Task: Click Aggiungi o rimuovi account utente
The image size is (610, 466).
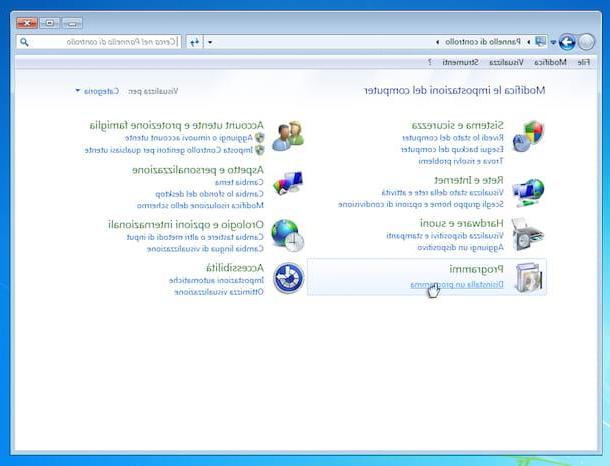Action: point(189,138)
